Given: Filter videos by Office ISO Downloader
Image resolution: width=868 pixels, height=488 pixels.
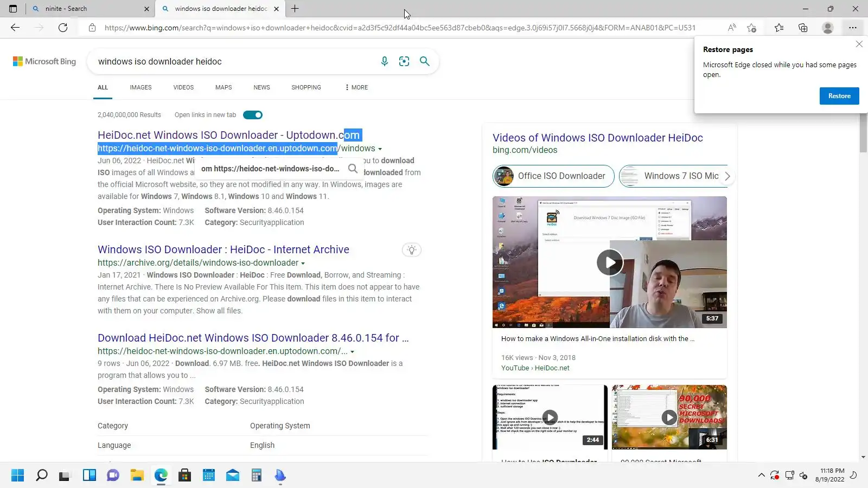Looking at the screenshot, I should [553, 176].
